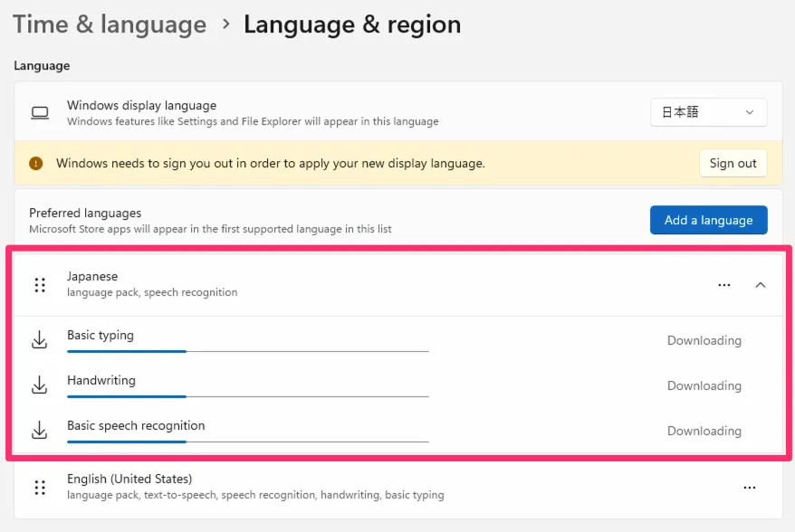The height and width of the screenshot is (532, 795).
Task: Click the Handwriting download icon
Action: point(39,386)
